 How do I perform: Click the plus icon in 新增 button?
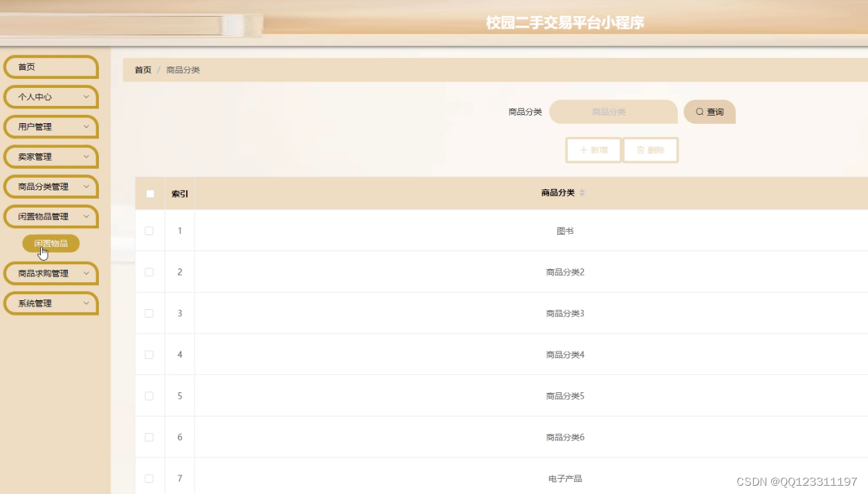(x=583, y=150)
